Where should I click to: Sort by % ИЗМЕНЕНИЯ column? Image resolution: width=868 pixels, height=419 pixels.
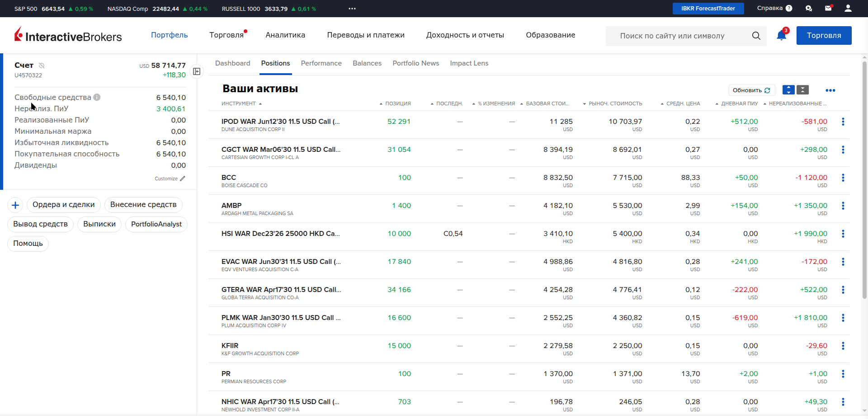[x=493, y=104]
